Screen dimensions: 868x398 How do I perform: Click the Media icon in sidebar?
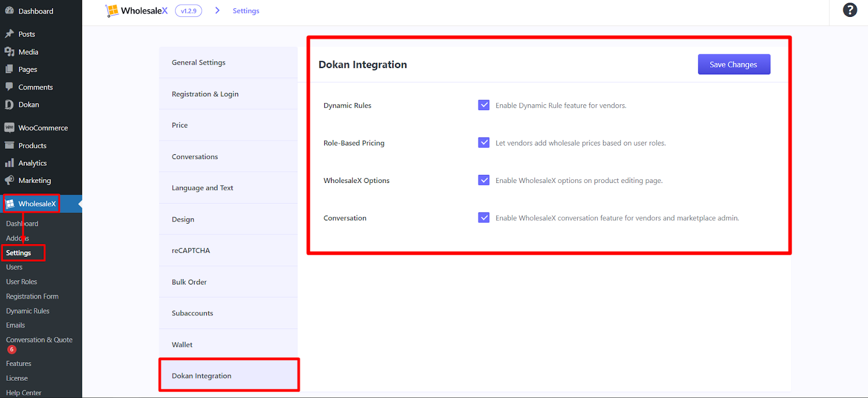pyautogui.click(x=9, y=52)
